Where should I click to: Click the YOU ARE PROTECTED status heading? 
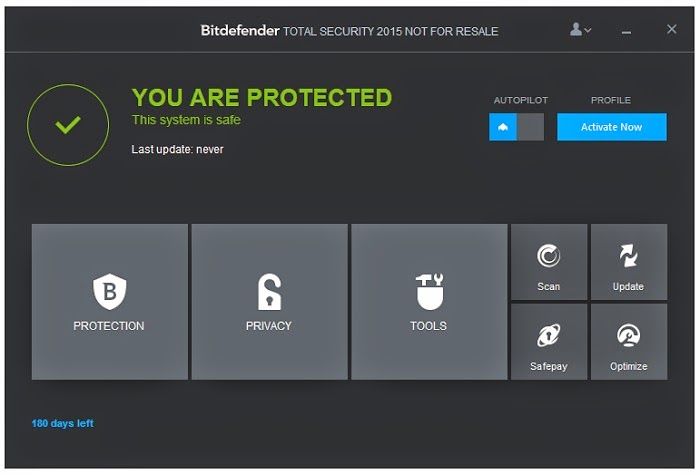[x=262, y=98]
